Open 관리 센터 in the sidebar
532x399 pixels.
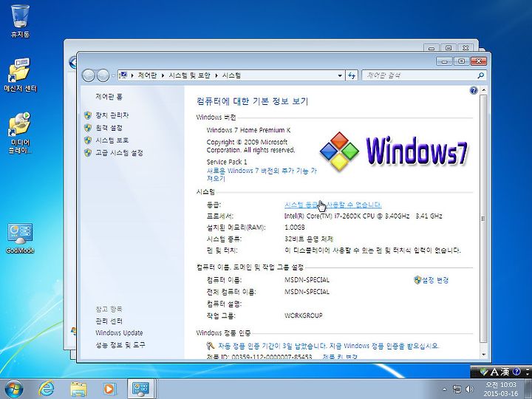coord(109,321)
